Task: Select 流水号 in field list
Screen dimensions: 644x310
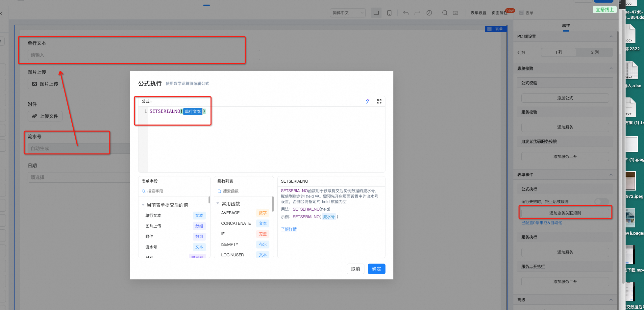Action: click(x=174, y=247)
